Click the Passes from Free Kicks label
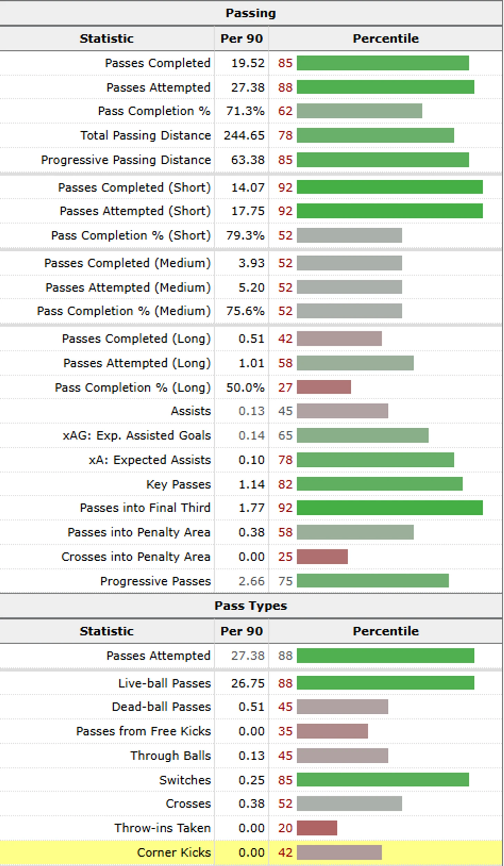This screenshot has height=866, width=504. click(143, 731)
